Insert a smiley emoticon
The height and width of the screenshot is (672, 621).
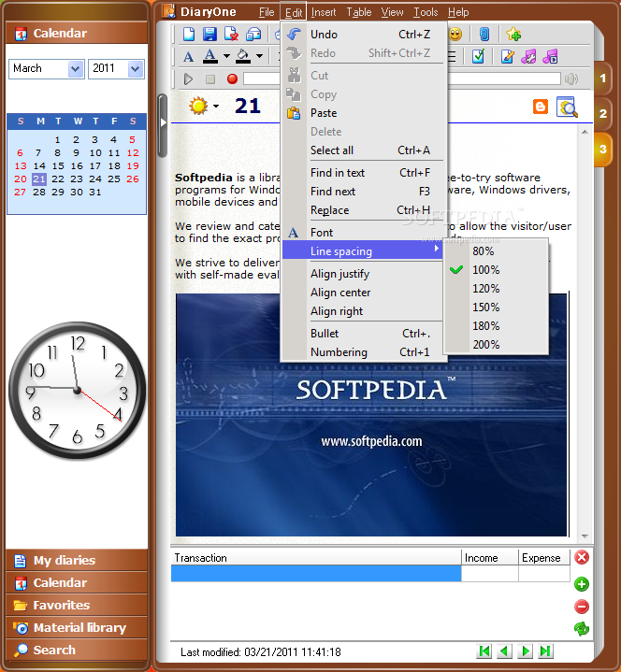455,34
